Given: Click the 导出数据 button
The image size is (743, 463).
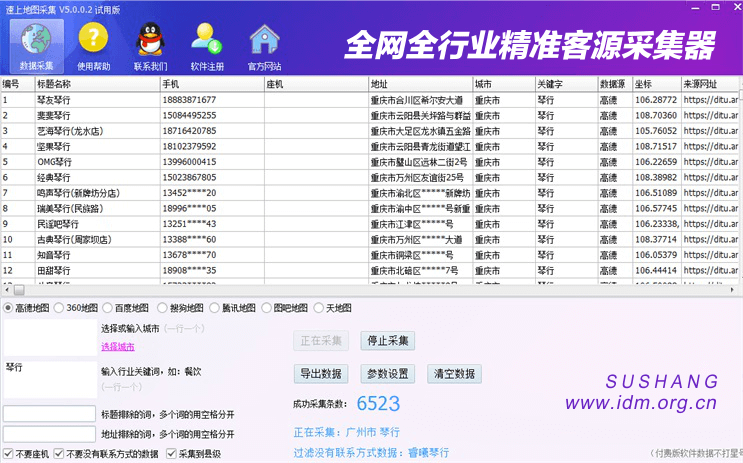Looking at the screenshot, I should 321,374.
